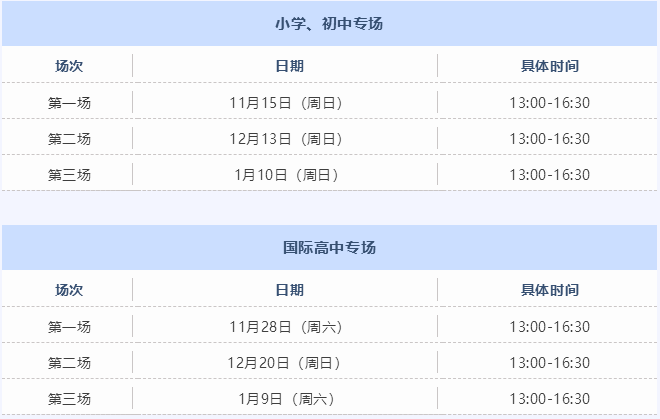The image size is (660, 419).
Task: Click 场次 header in 国际高中专场 table
Action: pos(69,290)
